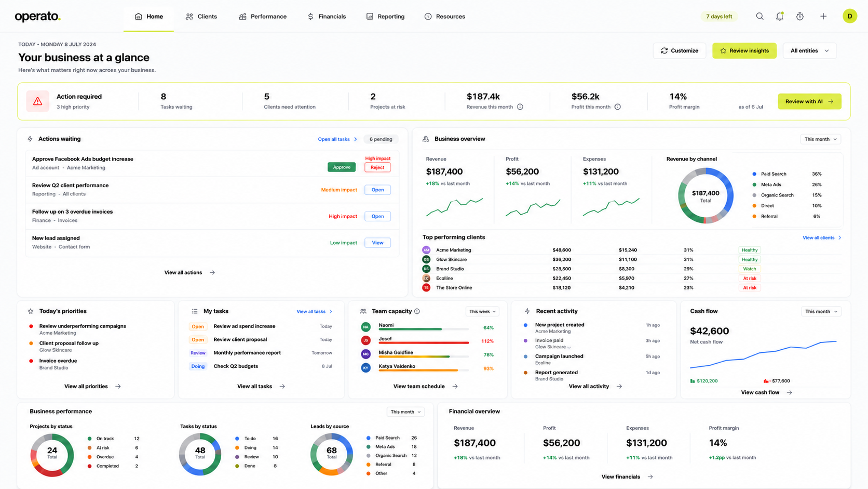The width and height of the screenshot is (868, 489).
Task: Click the My tasks list icon
Action: pyautogui.click(x=195, y=311)
